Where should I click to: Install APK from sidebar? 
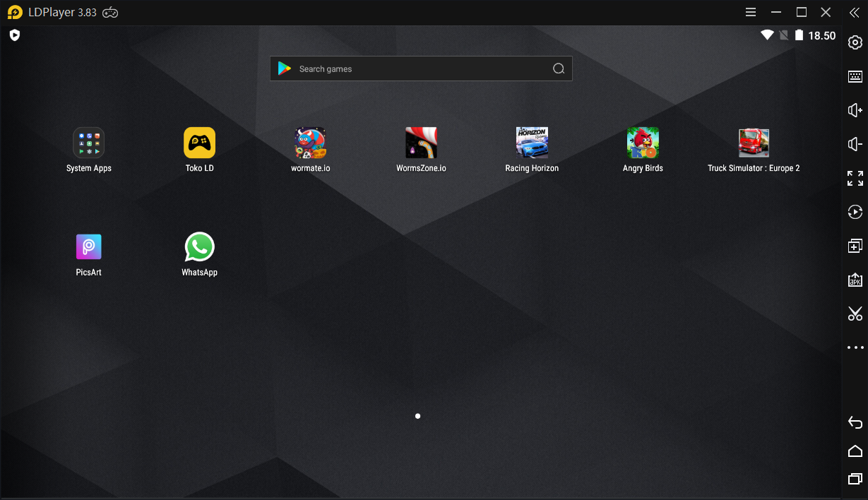855,280
